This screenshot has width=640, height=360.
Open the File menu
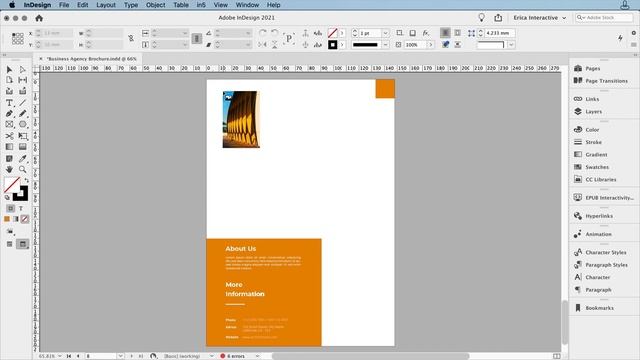[x=64, y=5]
